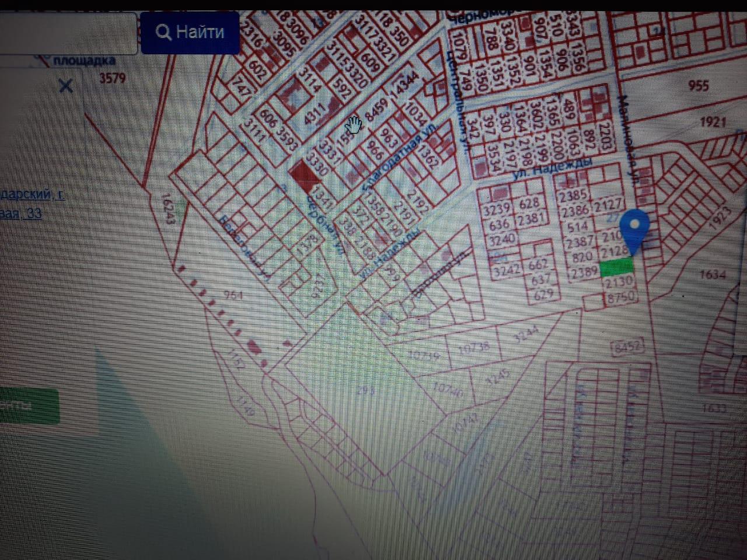Click the Найти search button

coord(190,32)
